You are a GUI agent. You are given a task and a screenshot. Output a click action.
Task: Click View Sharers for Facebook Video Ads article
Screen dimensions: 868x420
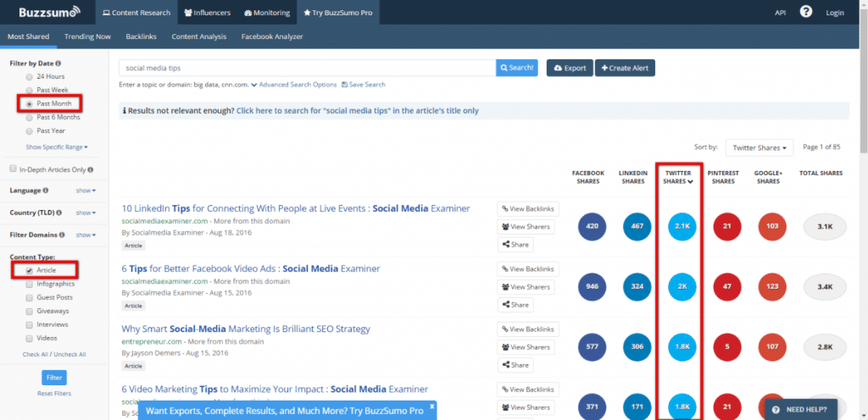[x=526, y=286]
